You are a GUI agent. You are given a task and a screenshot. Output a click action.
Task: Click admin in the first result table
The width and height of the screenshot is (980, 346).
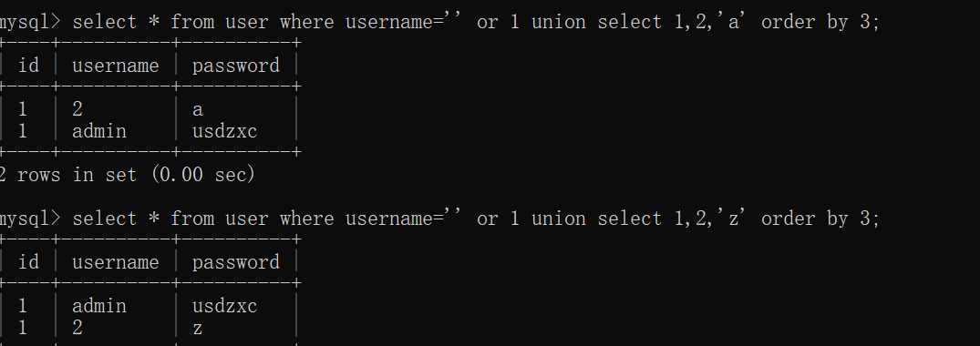pos(98,131)
